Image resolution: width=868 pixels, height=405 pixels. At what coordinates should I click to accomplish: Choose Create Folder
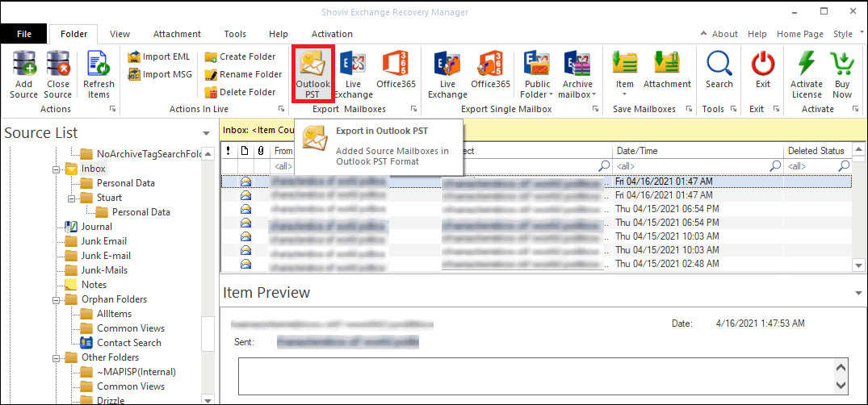(241, 56)
